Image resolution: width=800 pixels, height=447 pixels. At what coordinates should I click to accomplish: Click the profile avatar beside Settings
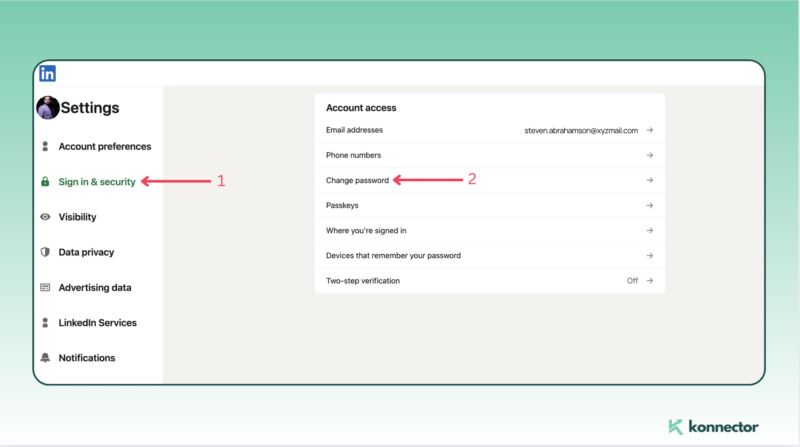(47, 108)
